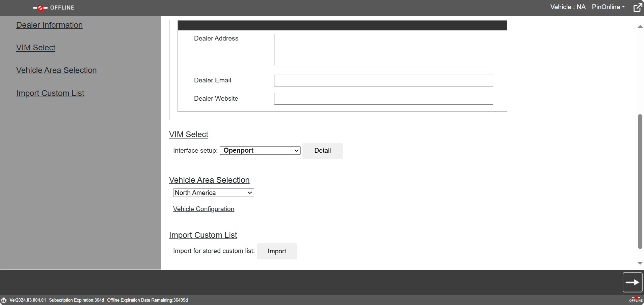Click the bug icon in status bar
This screenshot has width=644, height=305.
pos(4,300)
